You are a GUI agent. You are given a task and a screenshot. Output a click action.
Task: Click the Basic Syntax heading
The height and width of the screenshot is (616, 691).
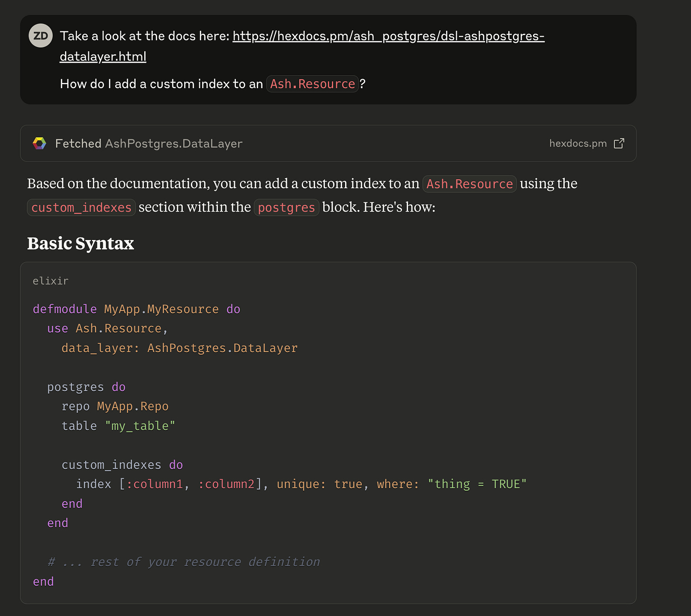tap(81, 243)
